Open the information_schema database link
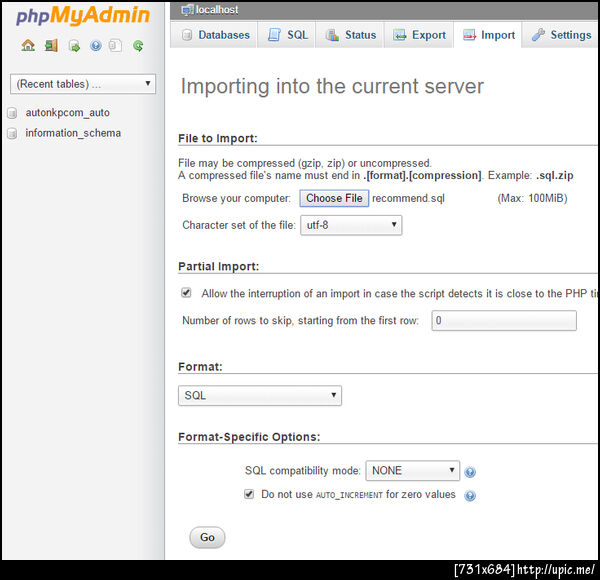Screen dimensions: 600x580 click(73, 133)
